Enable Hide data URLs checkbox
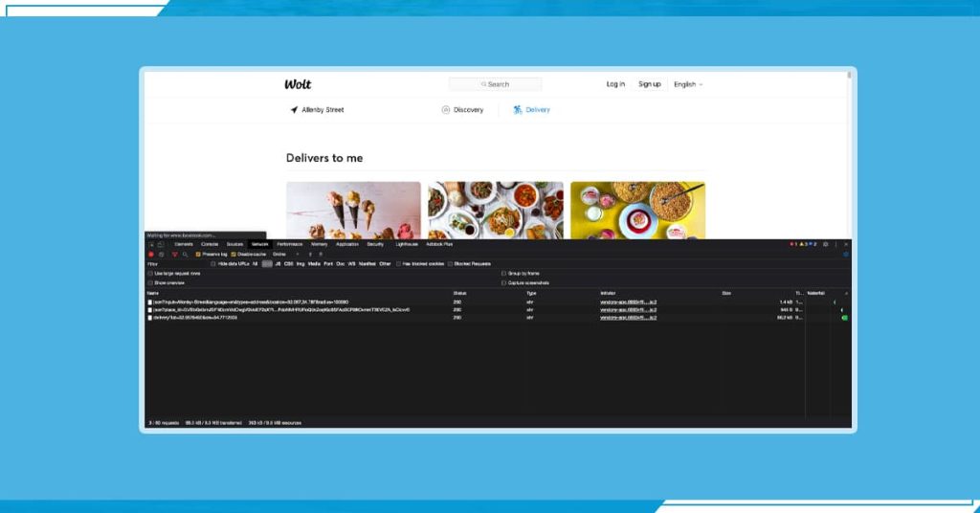Image resolution: width=980 pixels, height=513 pixels. click(213, 263)
